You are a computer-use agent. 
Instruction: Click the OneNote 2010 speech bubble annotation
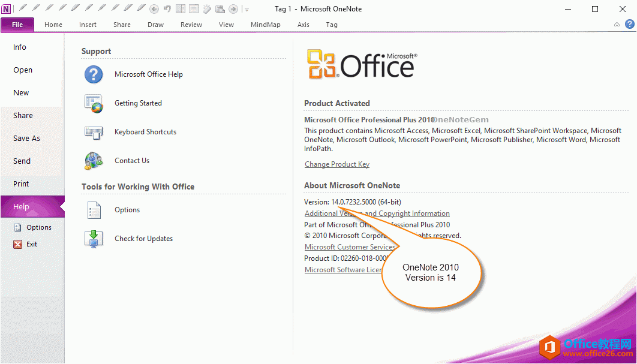coord(431,273)
